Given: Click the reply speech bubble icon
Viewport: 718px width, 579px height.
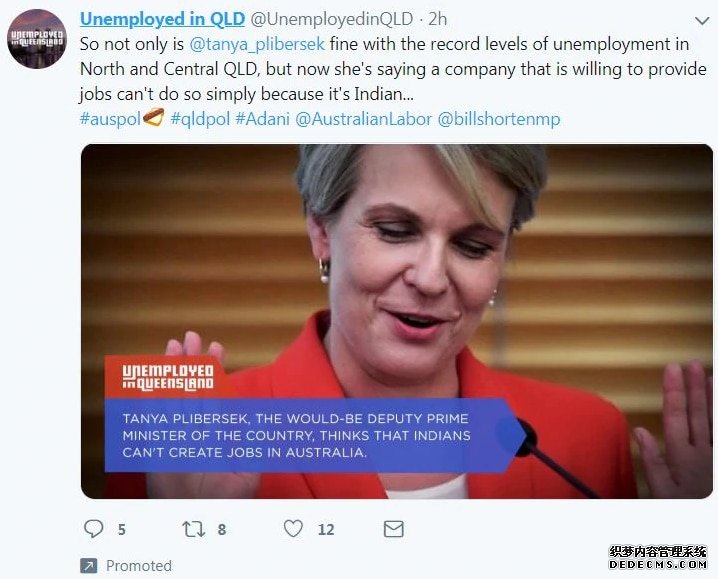Looking at the screenshot, I should pyautogui.click(x=93, y=529).
